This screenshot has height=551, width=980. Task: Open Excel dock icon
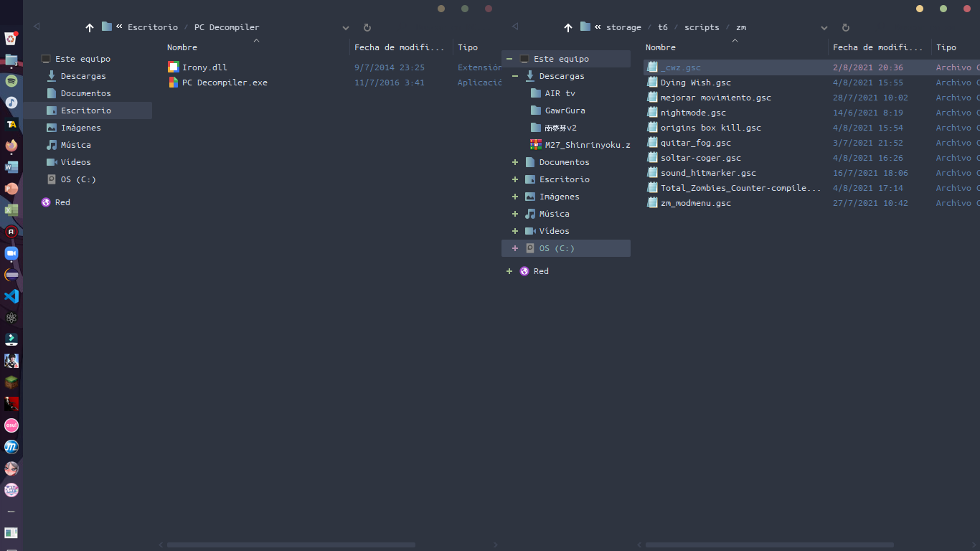coord(11,210)
